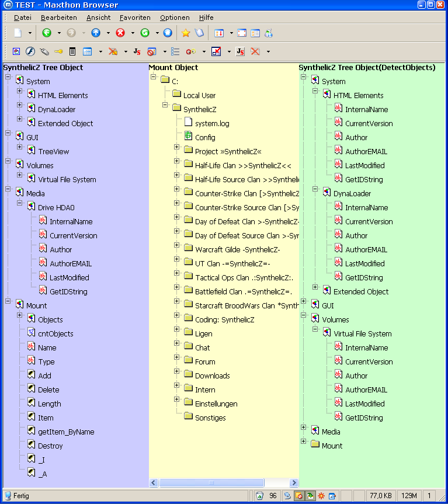Click the bulleted list toolbar icon
The height and width of the screenshot is (504, 448).
pyautogui.click(x=175, y=51)
